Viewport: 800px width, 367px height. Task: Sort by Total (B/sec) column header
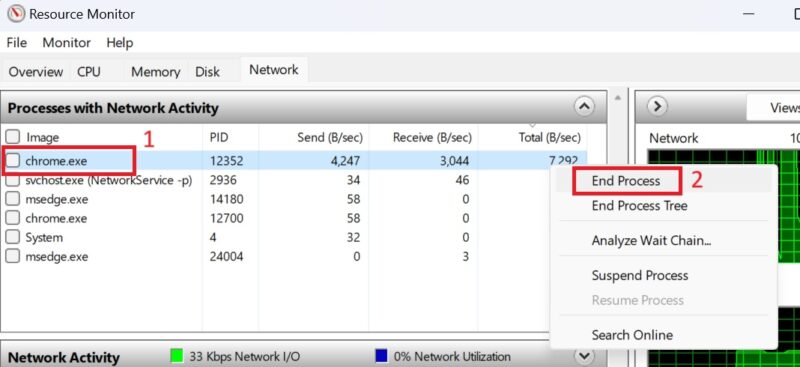pyautogui.click(x=549, y=137)
